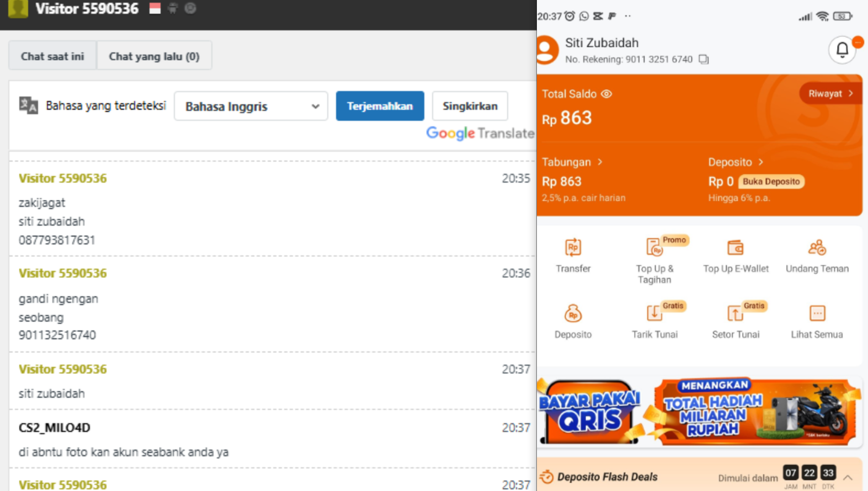Click the CS2_MILO4D agent name
Image resolution: width=868 pixels, height=491 pixels.
54,428
